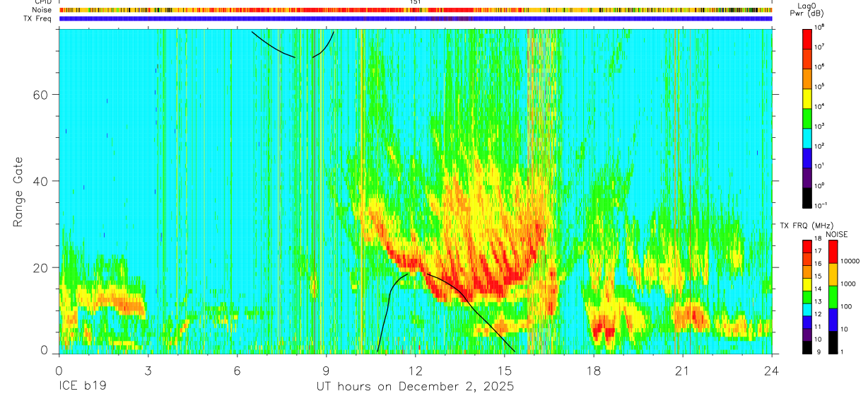Click the orange segment of the NOISE color bar
Image resolution: width=868 pixels, height=401 pixels.
(x=833, y=274)
